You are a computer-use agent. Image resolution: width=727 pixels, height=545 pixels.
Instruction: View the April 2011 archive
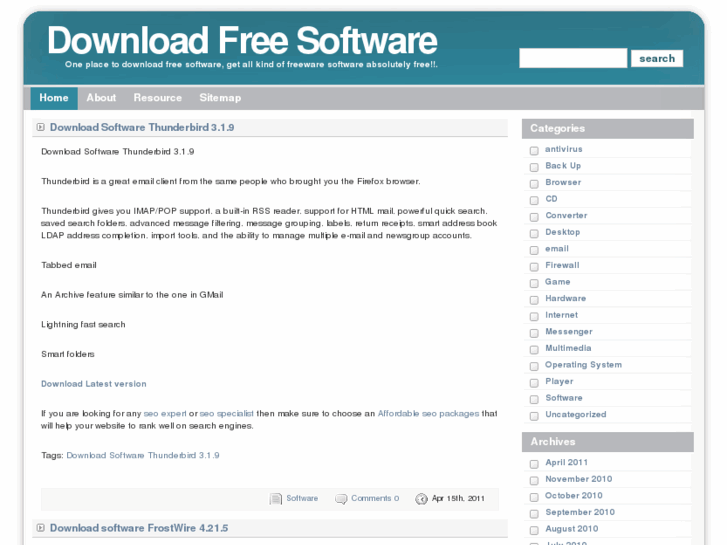(x=567, y=462)
